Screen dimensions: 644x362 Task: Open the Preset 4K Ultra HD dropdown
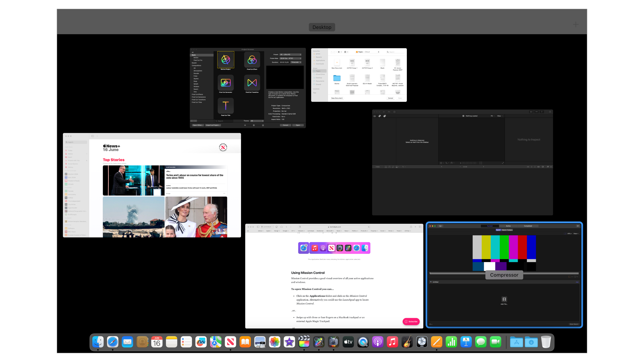point(290,54)
